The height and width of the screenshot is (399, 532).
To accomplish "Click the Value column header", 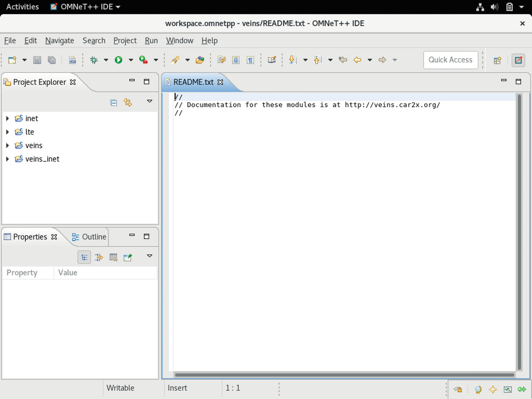I will [105, 273].
